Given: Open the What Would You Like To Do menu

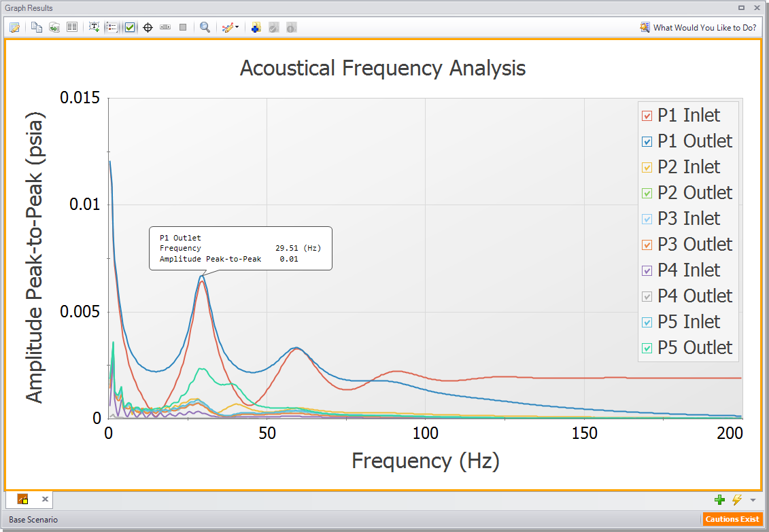Looking at the screenshot, I should pos(698,27).
